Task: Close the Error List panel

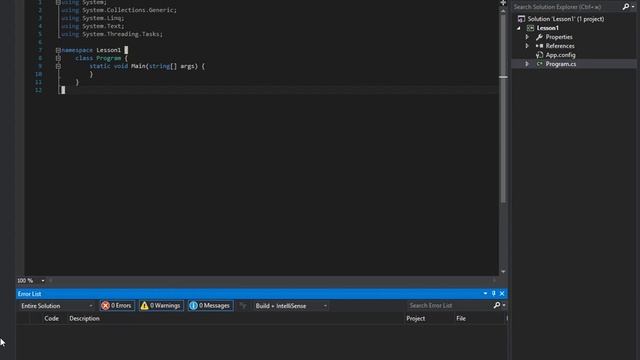Action: pos(502,293)
